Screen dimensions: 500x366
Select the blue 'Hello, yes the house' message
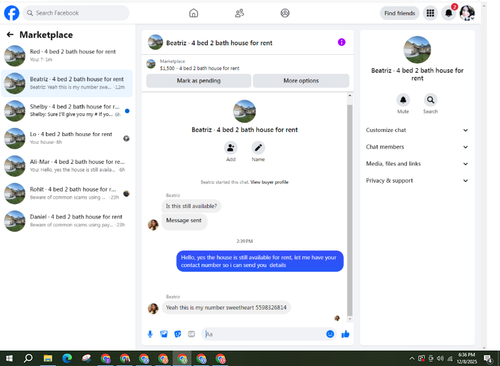pos(259,261)
